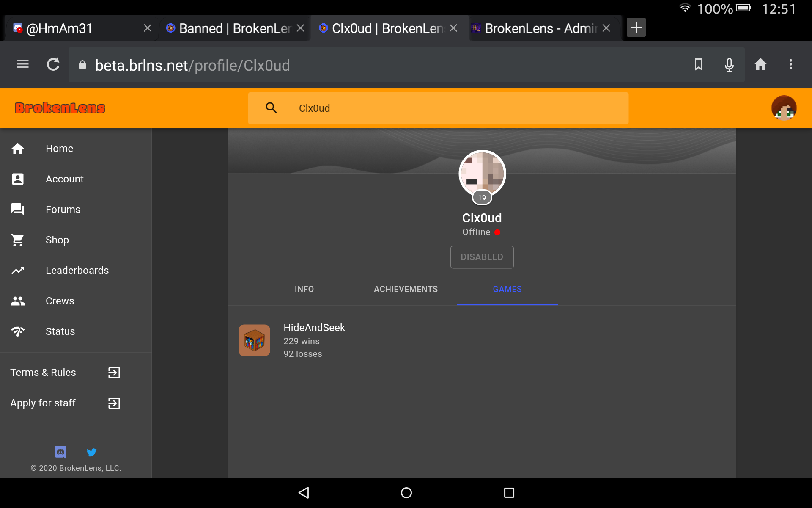This screenshot has width=812, height=508.
Task: Open the Account text link
Action: [64, 179]
